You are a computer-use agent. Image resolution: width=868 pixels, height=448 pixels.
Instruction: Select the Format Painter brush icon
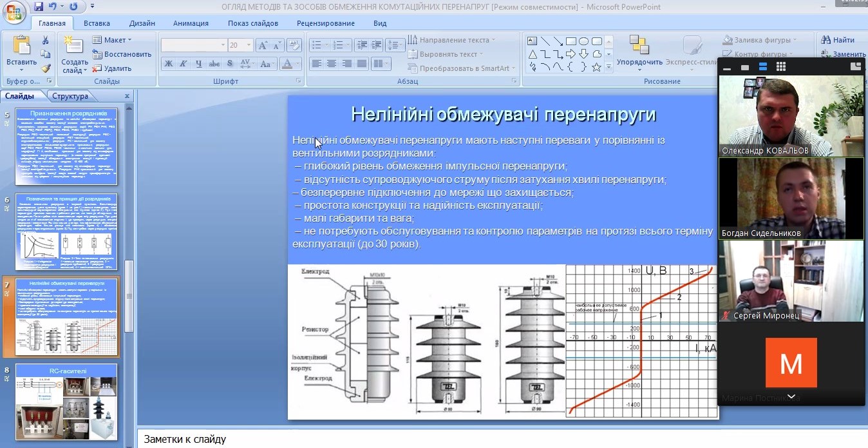pos(46,68)
